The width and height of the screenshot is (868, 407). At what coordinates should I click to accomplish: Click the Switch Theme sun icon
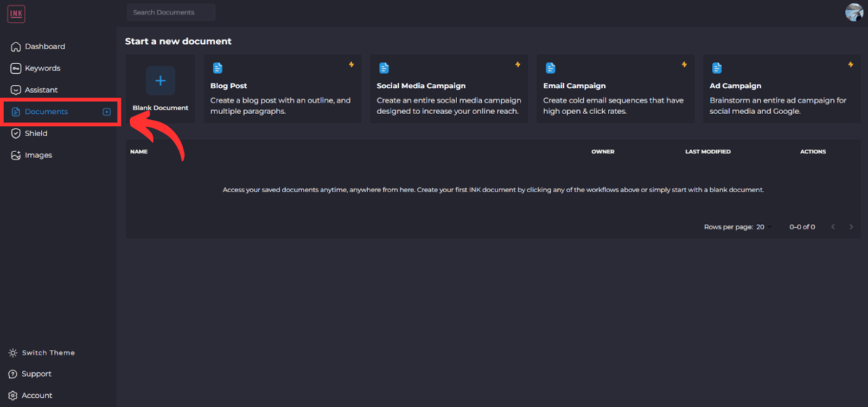point(13,353)
